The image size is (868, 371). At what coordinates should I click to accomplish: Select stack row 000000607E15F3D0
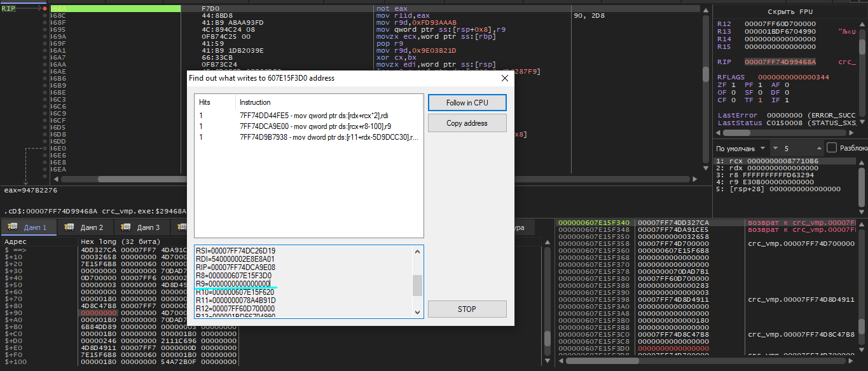tap(705, 348)
